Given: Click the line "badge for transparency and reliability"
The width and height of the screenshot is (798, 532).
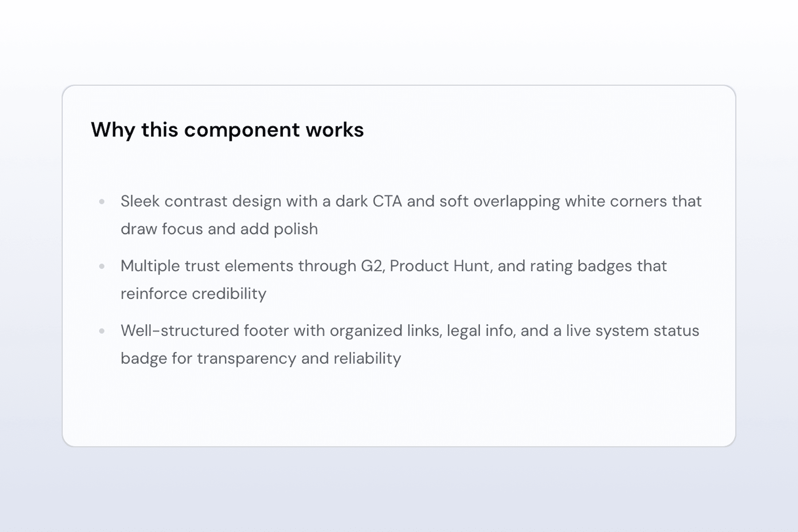Looking at the screenshot, I should point(261,358).
